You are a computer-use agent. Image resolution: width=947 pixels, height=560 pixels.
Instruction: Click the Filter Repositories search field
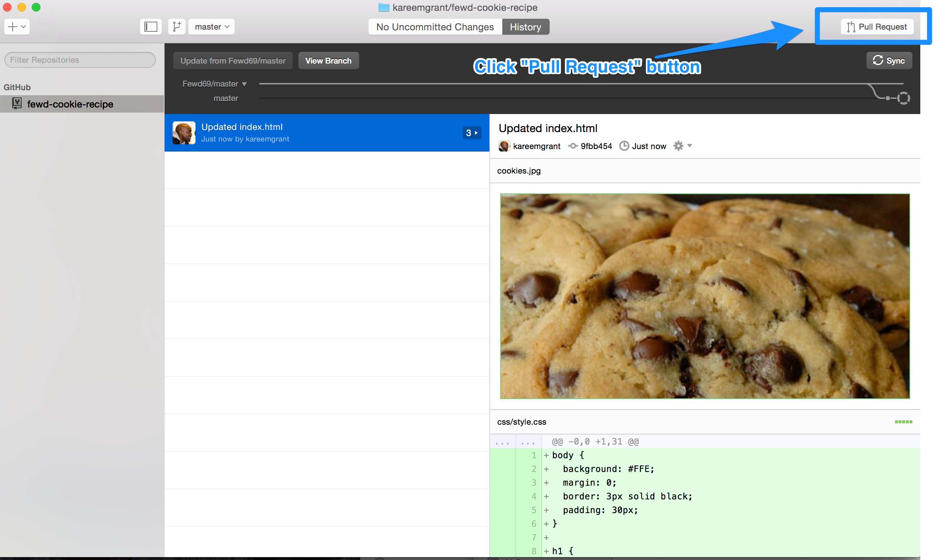click(80, 60)
